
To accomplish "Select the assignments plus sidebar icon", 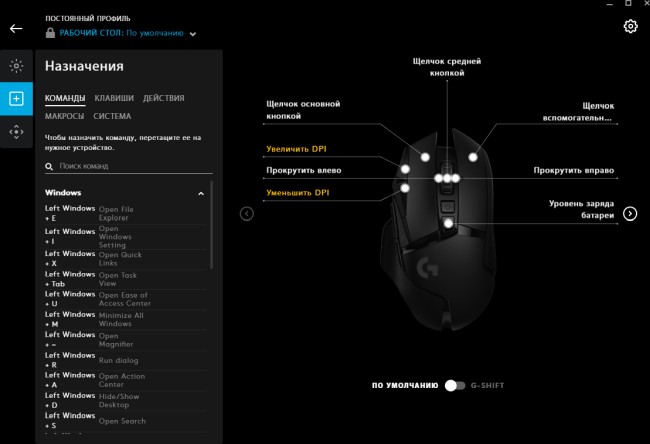I will pos(16,98).
